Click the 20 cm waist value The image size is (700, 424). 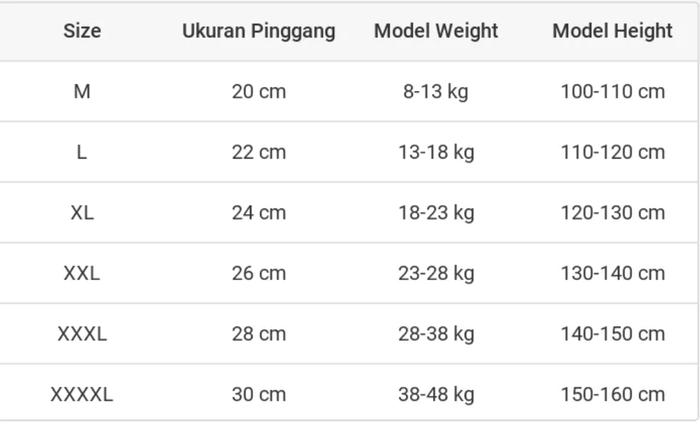[x=259, y=92]
